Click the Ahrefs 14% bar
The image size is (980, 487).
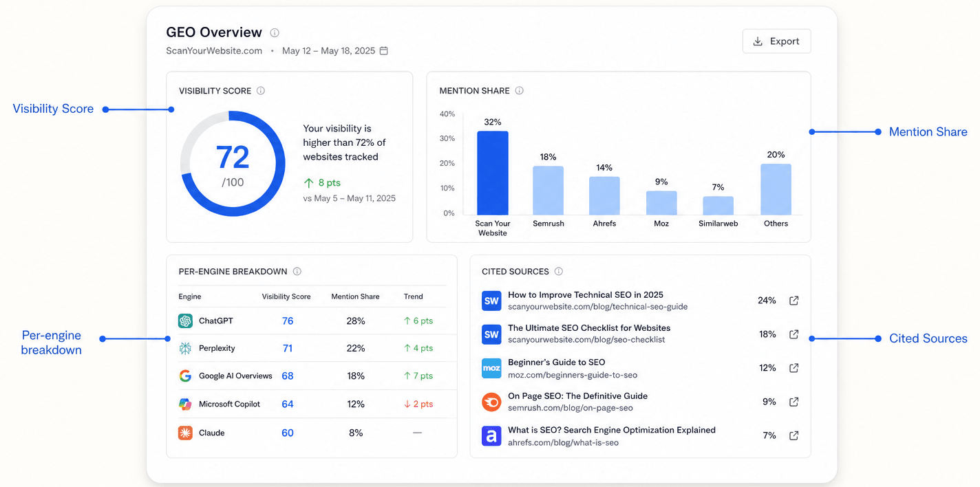(x=604, y=196)
